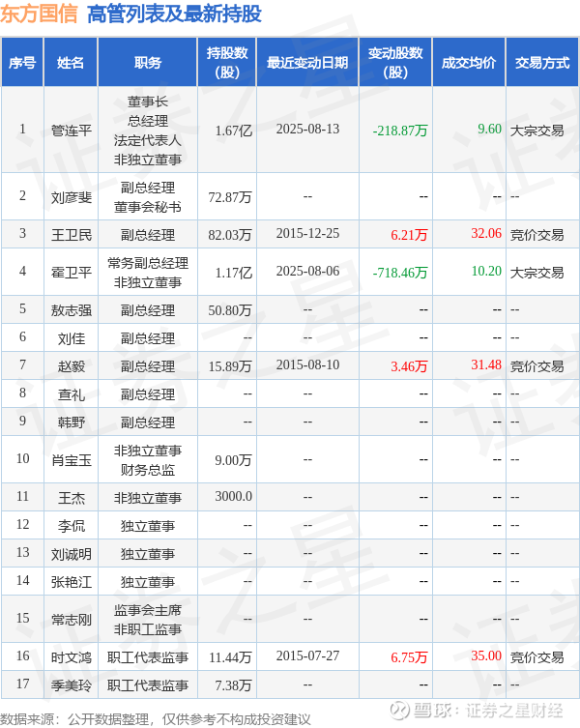Click the name 张艳江
580x728 pixels.
pyautogui.click(x=71, y=582)
